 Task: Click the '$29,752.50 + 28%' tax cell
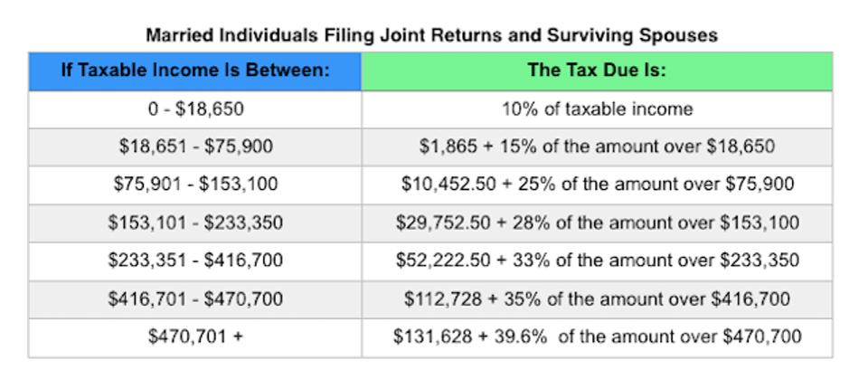coord(597,223)
